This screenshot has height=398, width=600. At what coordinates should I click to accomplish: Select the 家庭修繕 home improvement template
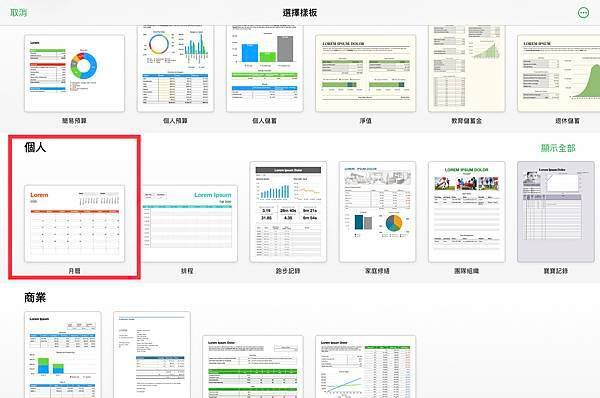pos(377,212)
